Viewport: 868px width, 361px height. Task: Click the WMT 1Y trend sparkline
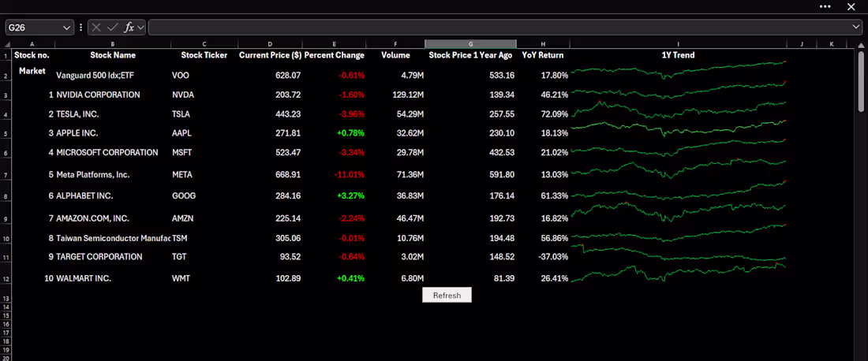pos(678,273)
